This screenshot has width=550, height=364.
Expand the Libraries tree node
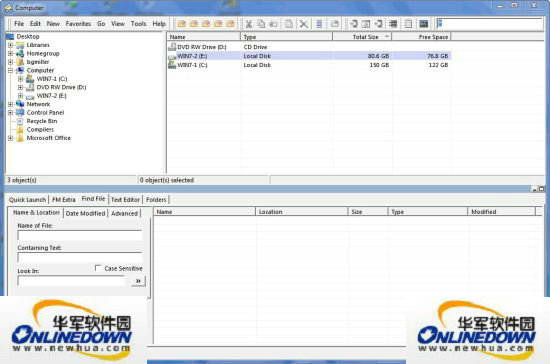[x=11, y=45]
